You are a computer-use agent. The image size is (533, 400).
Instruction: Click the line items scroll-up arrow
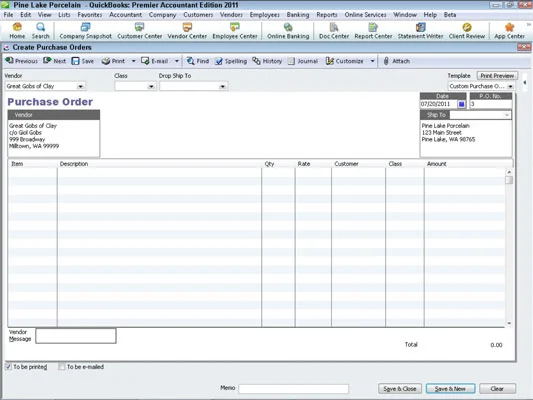point(509,172)
